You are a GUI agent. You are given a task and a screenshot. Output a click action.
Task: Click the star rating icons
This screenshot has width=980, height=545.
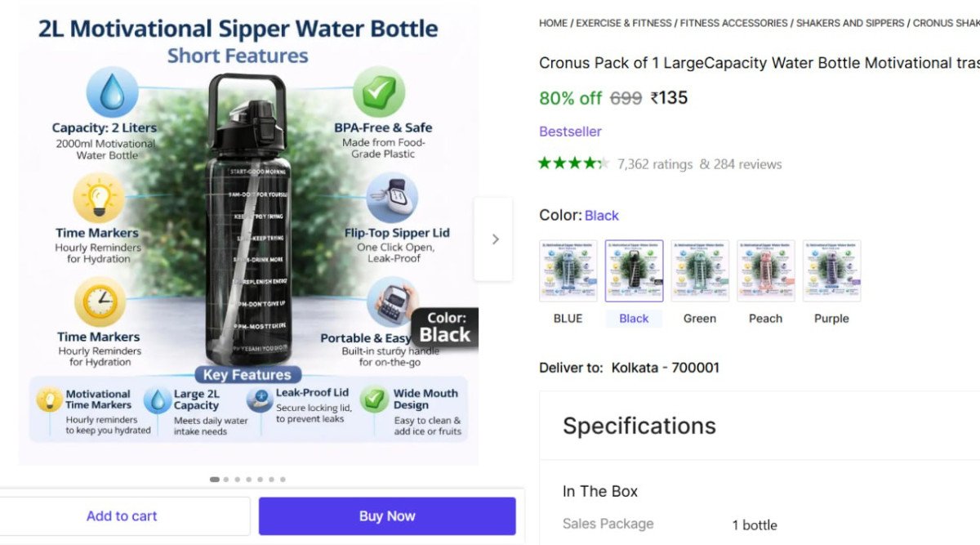(x=573, y=163)
